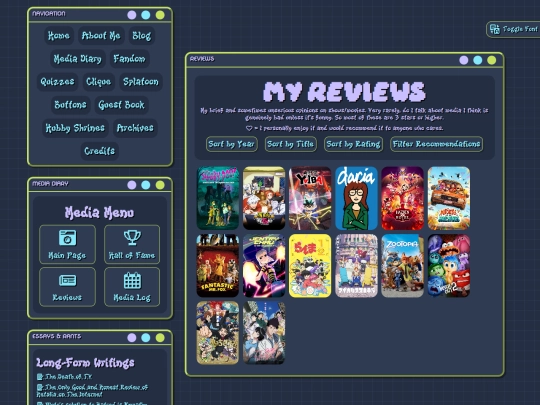This screenshot has height=405, width=540.
Task: Go to Hobby Shrines
Action: (75, 128)
